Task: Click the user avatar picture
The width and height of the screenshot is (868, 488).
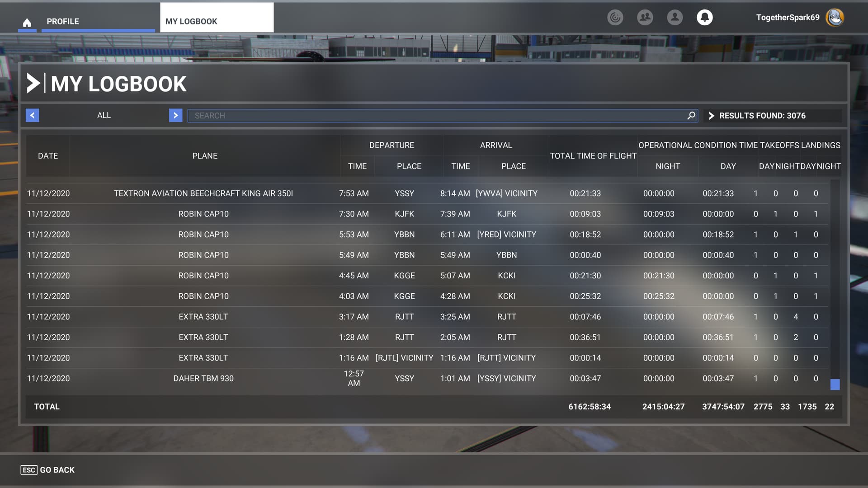Action: [x=835, y=18]
